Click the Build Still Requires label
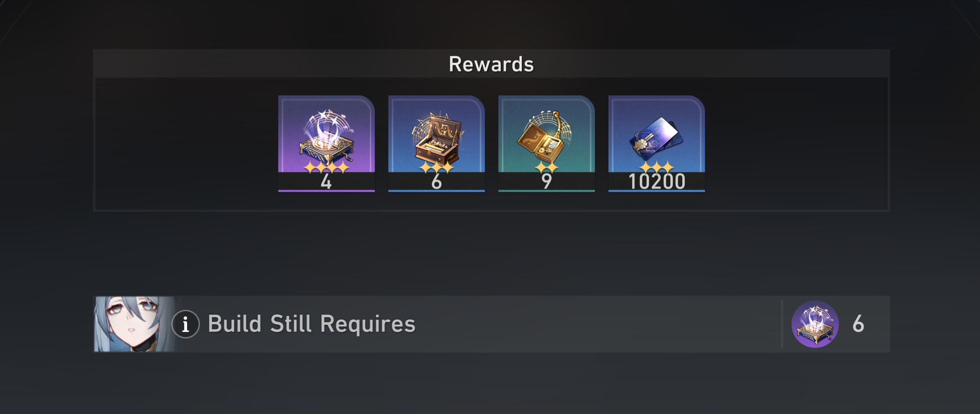This screenshot has width=980, height=414. point(311,324)
